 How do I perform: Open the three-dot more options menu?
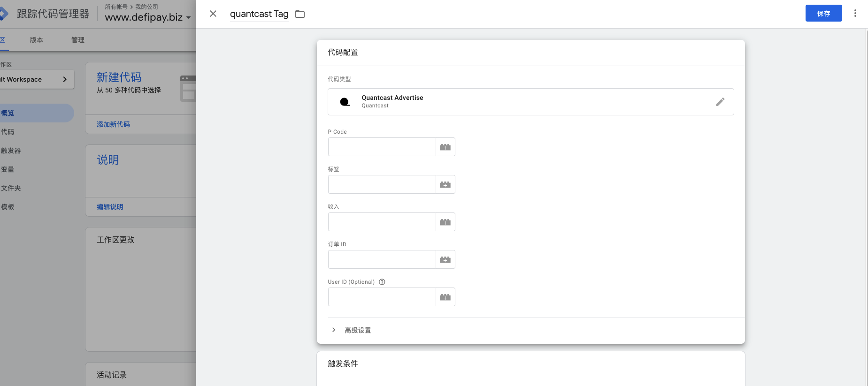pyautogui.click(x=855, y=13)
